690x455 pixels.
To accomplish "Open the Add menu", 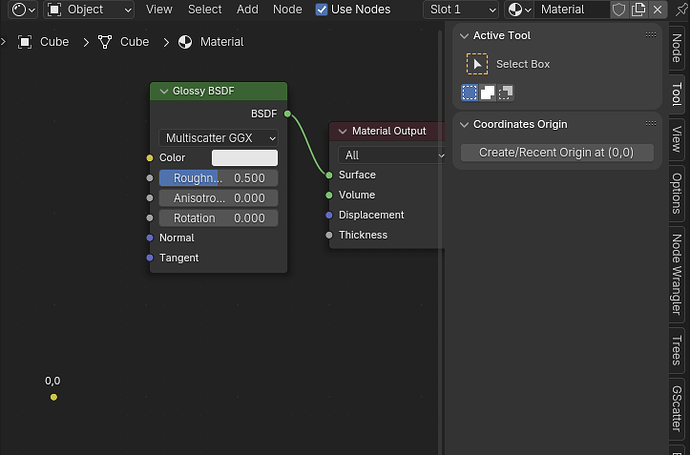I will tap(247, 9).
